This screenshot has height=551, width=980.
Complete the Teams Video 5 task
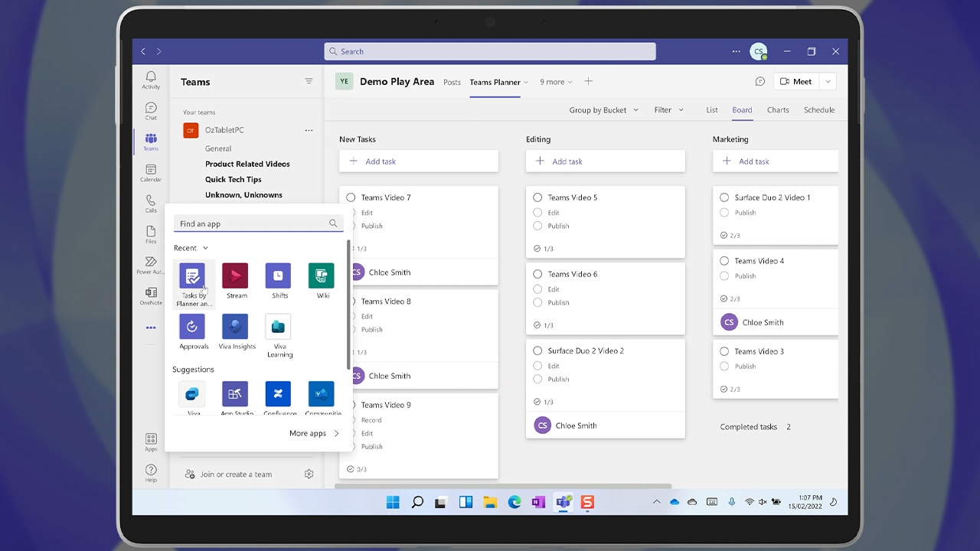(x=537, y=197)
